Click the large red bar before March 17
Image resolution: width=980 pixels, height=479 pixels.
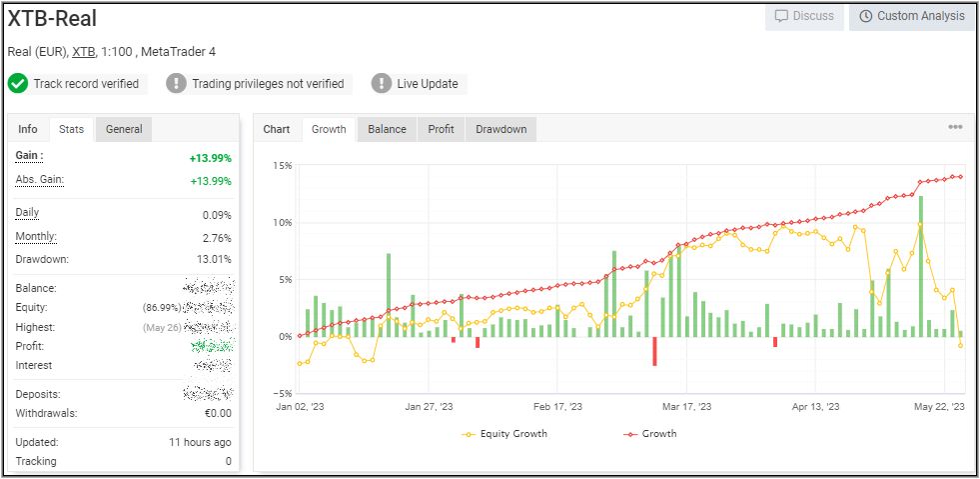tap(654, 351)
